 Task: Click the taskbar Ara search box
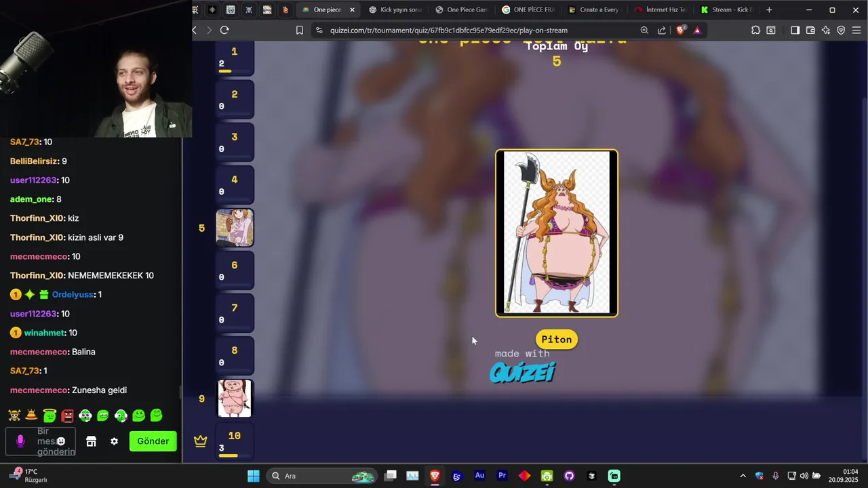(322, 476)
